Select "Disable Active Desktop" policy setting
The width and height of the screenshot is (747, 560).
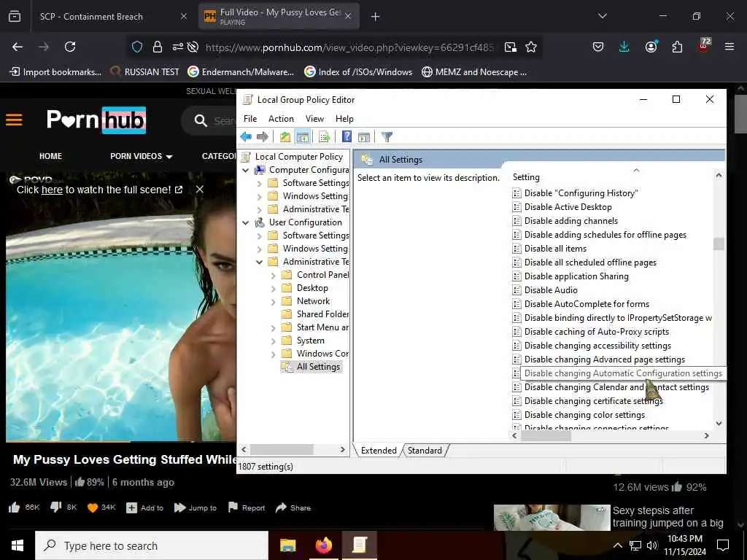[568, 207]
